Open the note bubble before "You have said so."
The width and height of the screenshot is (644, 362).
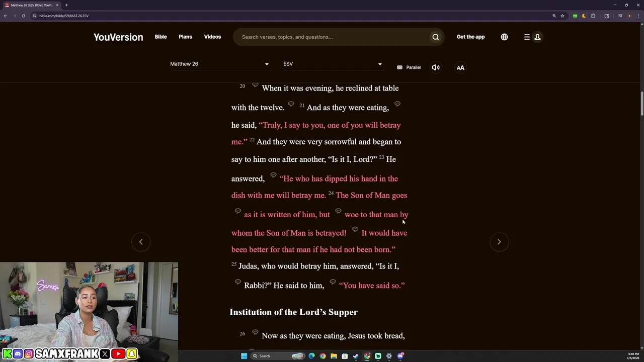click(x=333, y=282)
